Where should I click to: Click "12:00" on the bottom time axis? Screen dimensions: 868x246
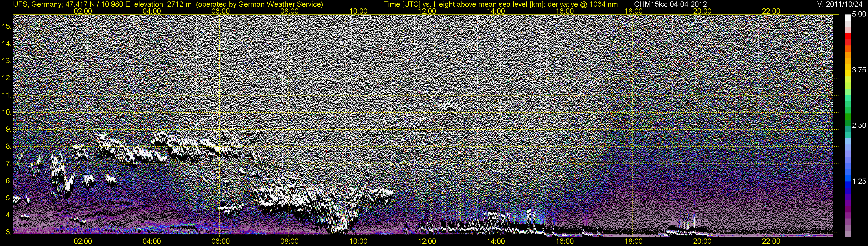pyautogui.click(x=427, y=241)
